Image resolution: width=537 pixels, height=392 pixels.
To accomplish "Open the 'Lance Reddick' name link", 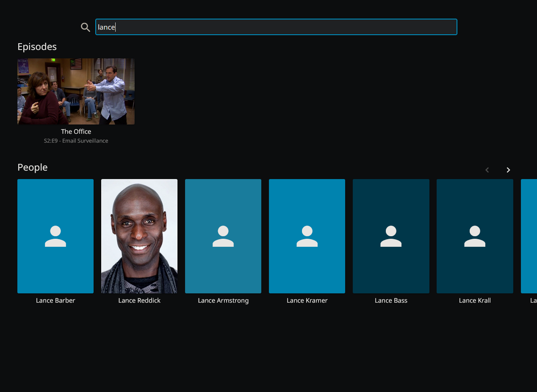I will pos(139,301).
